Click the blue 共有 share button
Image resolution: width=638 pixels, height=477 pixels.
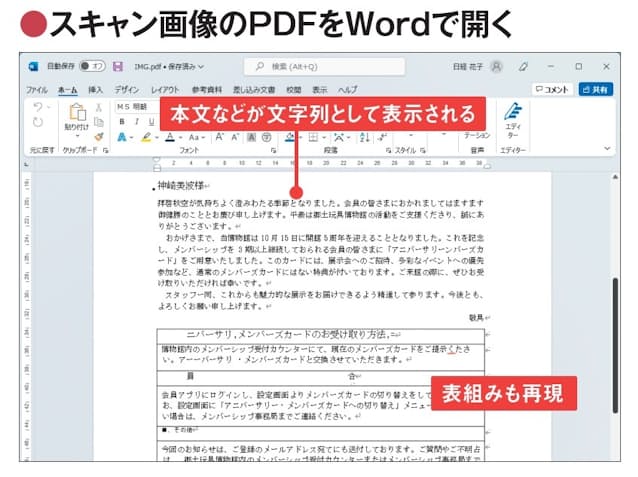pyautogui.click(x=596, y=90)
